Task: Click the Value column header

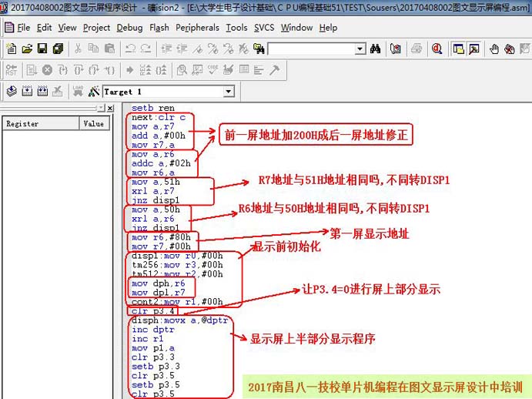Action: click(x=93, y=123)
